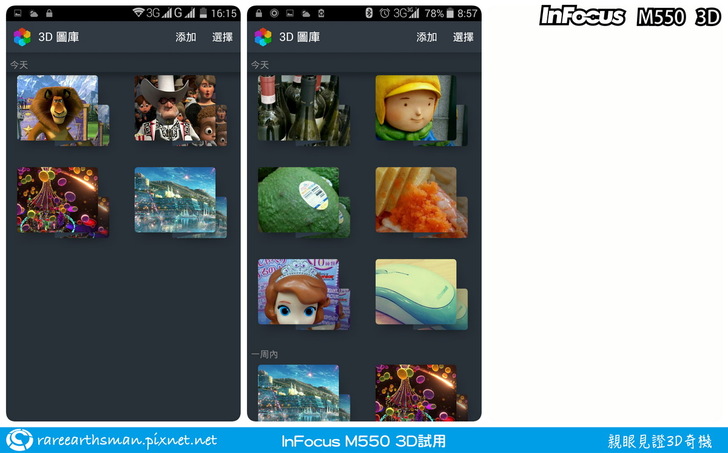Tap the 3D 圖庫 title in right phone
Image resolution: width=728 pixels, height=453 pixels.
pyautogui.click(x=299, y=37)
